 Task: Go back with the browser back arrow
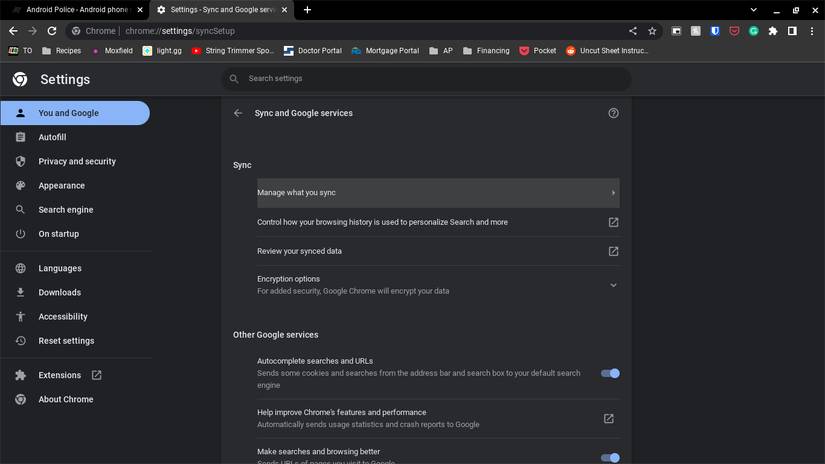[x=13, y=31]
